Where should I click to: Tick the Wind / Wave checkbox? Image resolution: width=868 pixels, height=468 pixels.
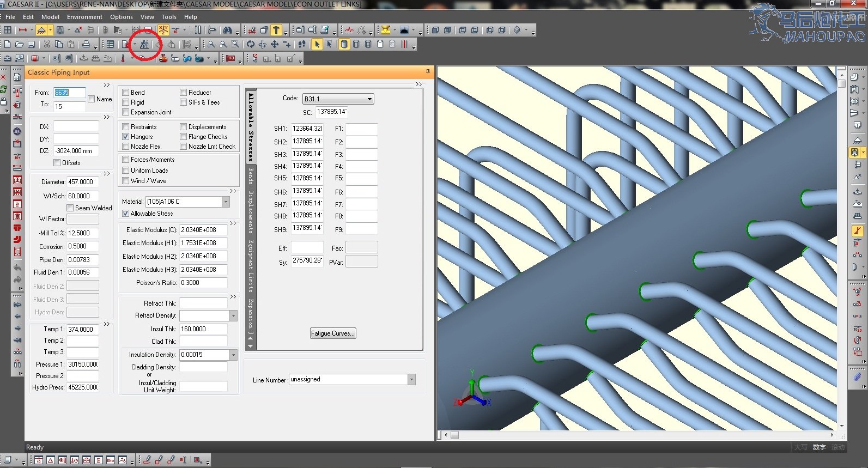pos(126,181)
